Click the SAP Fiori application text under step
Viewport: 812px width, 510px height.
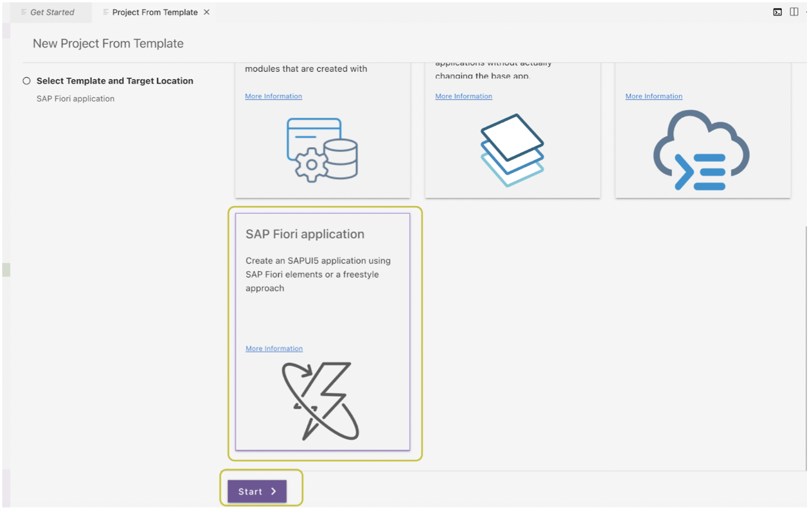(x=76, y=99)
